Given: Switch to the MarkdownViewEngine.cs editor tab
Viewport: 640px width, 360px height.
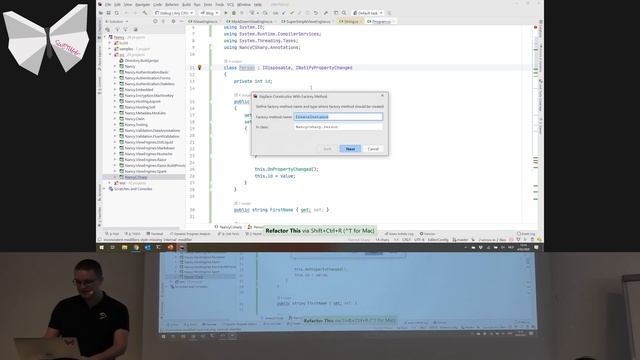Looking at the screenshot, I should tap(251, 21).
